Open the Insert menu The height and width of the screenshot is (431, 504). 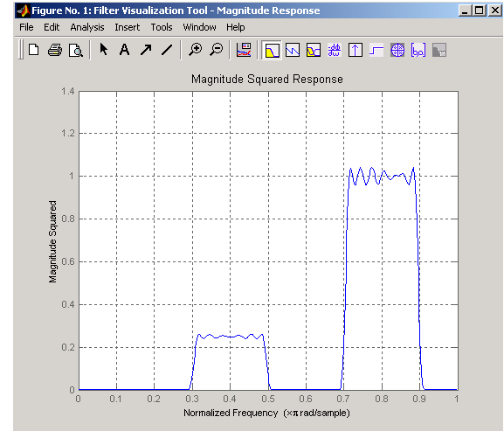pyautogui.click(x=128, y=27)
